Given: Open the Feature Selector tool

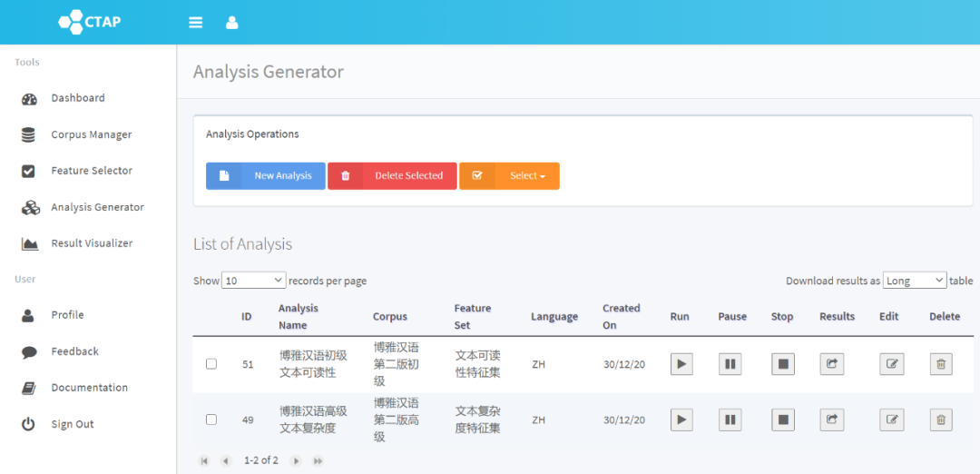Looking at the screenshot, I should pos(92,171).
